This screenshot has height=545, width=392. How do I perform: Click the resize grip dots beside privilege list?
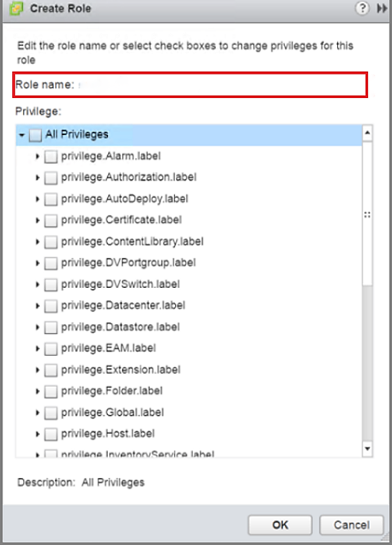[367, 214]
